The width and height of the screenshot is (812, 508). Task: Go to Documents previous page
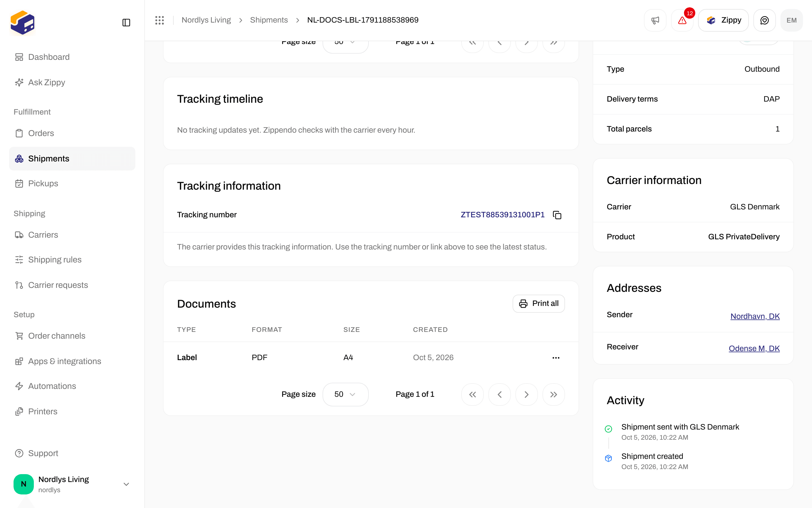click(500, 395)
